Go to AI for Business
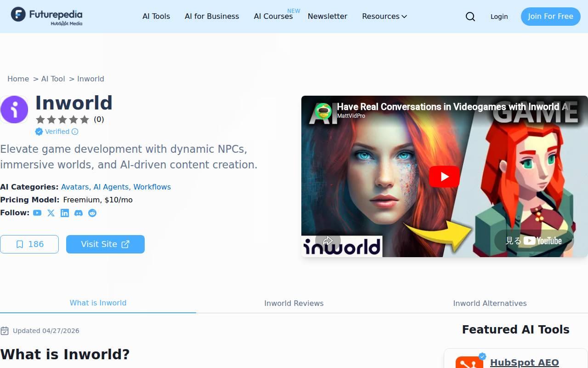Screen dimensions: 588x368 pyautogui.click(x=212, y=17)
